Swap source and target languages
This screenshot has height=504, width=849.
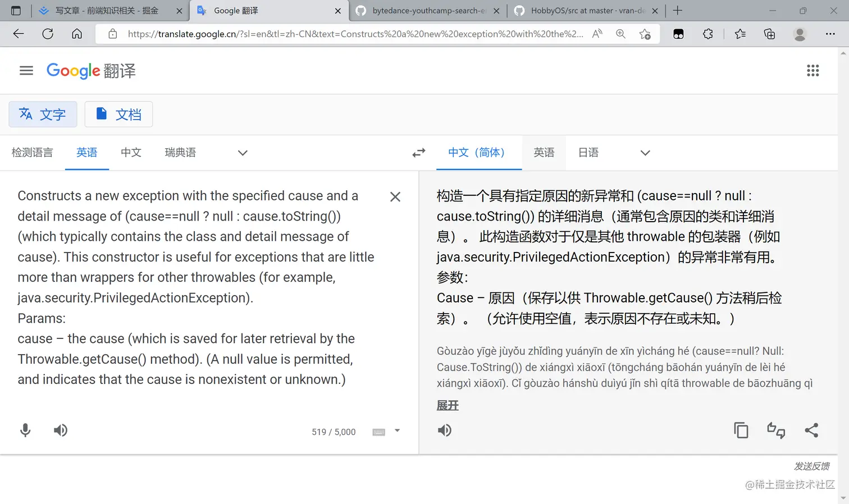pos(419,153)
